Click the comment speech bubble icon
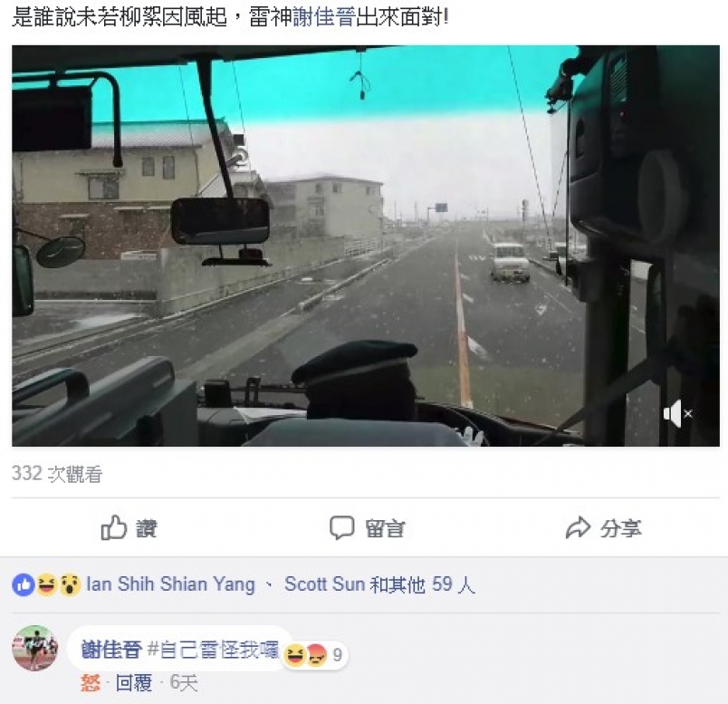Viewport: 728px width, 704px height. [x=341, y=528]
